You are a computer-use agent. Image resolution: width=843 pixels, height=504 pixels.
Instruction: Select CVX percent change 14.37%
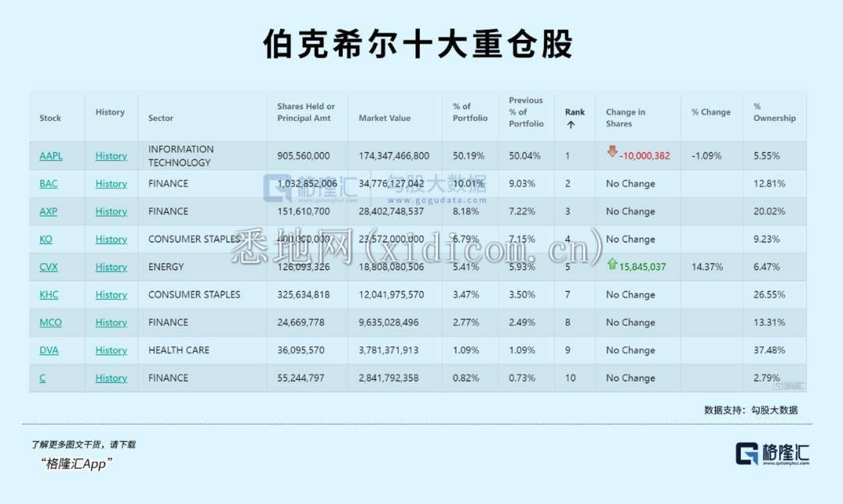click(x=707, y=267)
